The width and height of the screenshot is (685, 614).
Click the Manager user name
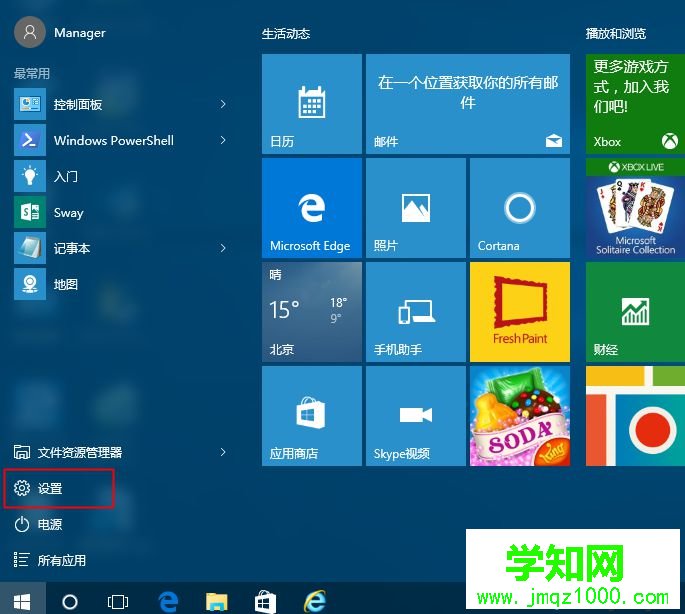pyautogui.click(x=80, y=33)
